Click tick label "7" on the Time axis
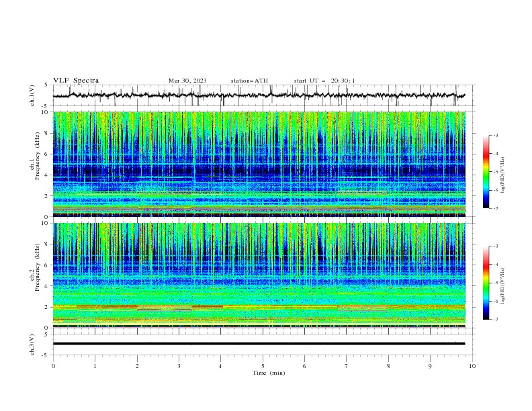 347,366
